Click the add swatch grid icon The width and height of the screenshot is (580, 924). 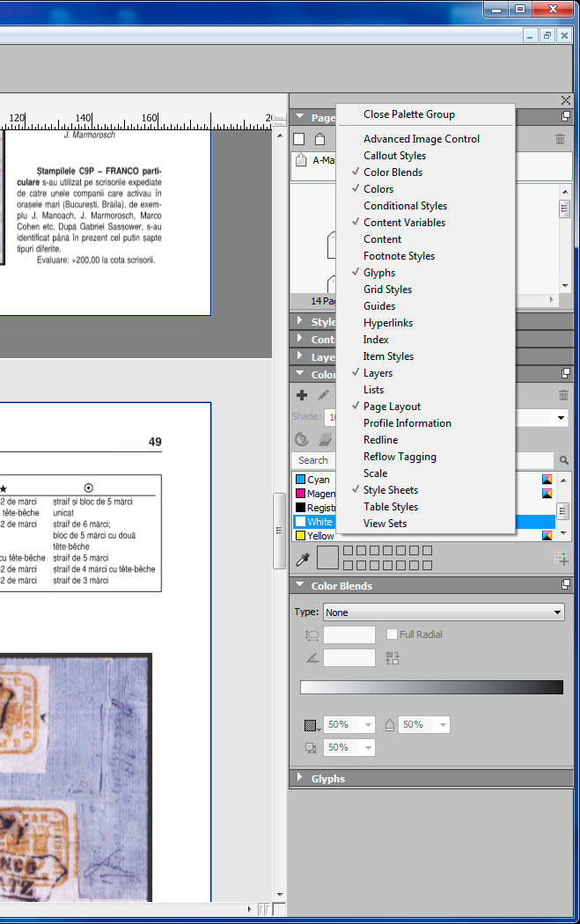click(x=560, y=558)
